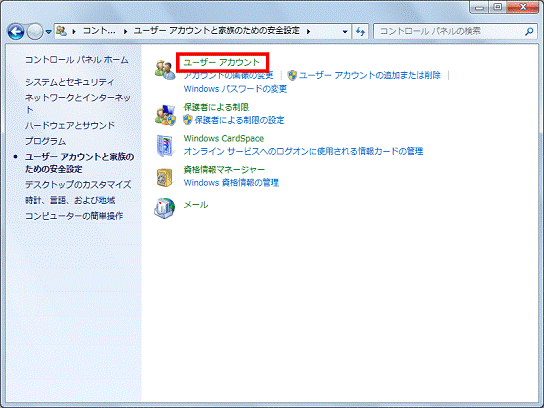Click shield icon beside 保護者による制限の設定
This screenshot has width=544, height=408.
(x=188, y=120)
